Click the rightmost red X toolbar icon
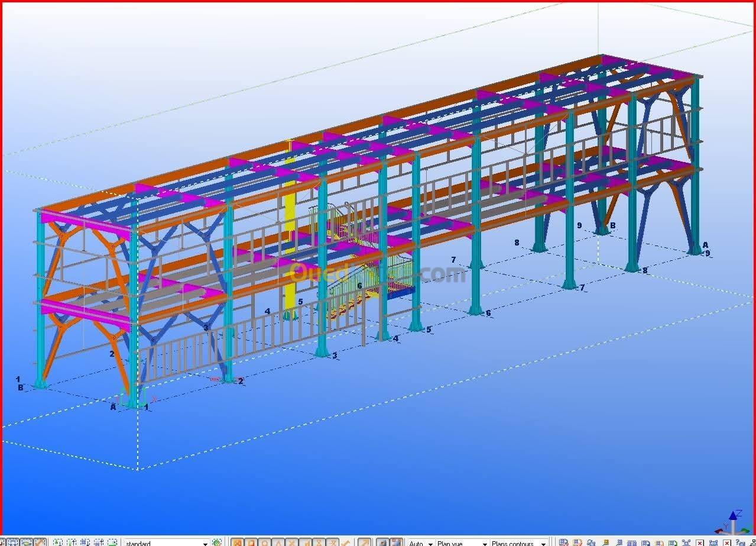 click(727, 542)
